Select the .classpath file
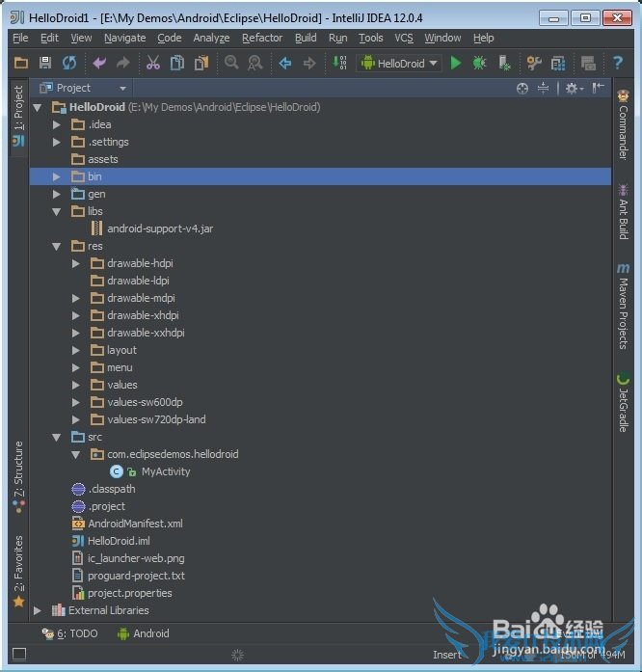The height and width of the screenshot is (672, 642). click(x=112, y=489)
